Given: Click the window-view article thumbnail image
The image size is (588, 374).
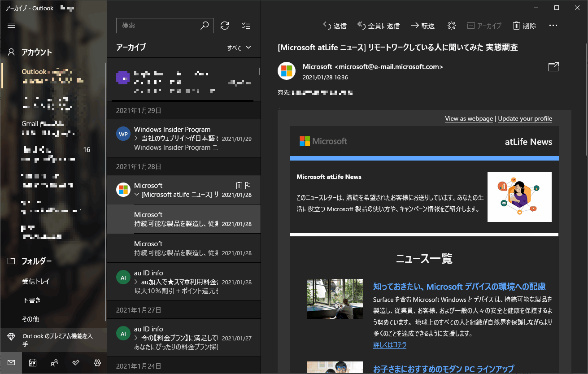Looking at the screenshot, I should [335, 299].
